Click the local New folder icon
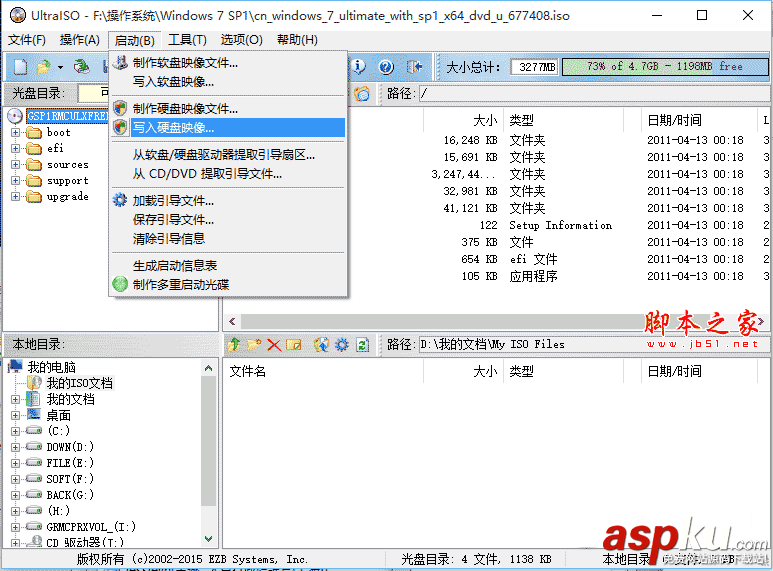The height and width of the screenshot is (571, 773). pos(254,344)
